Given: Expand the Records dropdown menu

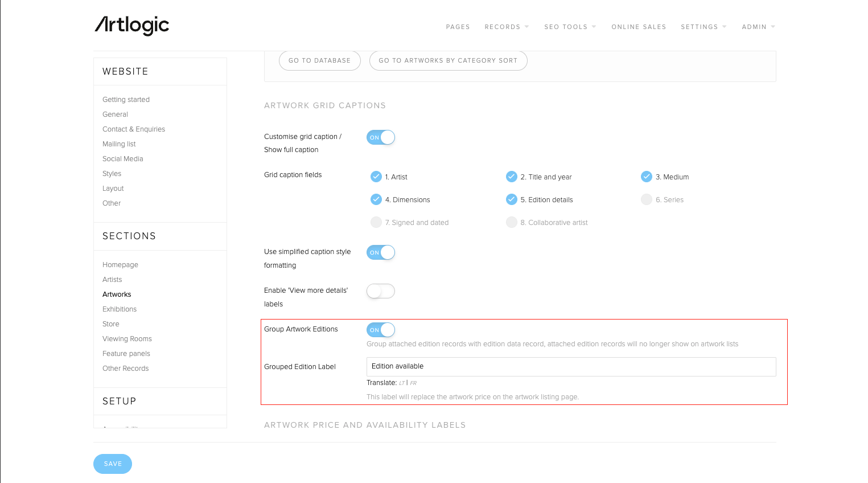Looking at the screenshot, I should [507, 27].
